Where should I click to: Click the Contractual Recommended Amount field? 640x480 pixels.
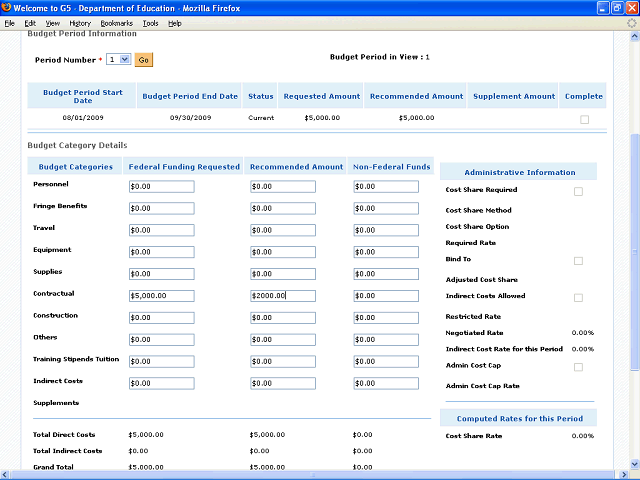(282, 295)
